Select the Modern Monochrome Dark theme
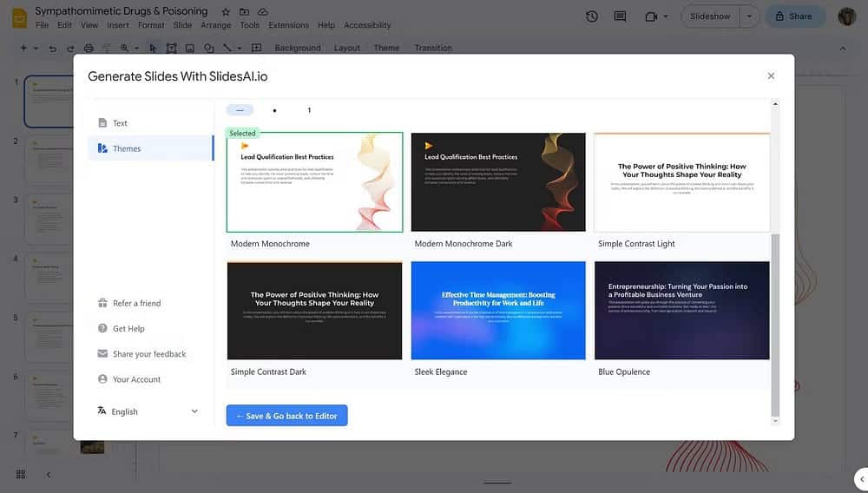868x493 pixels. coord(498,182)
